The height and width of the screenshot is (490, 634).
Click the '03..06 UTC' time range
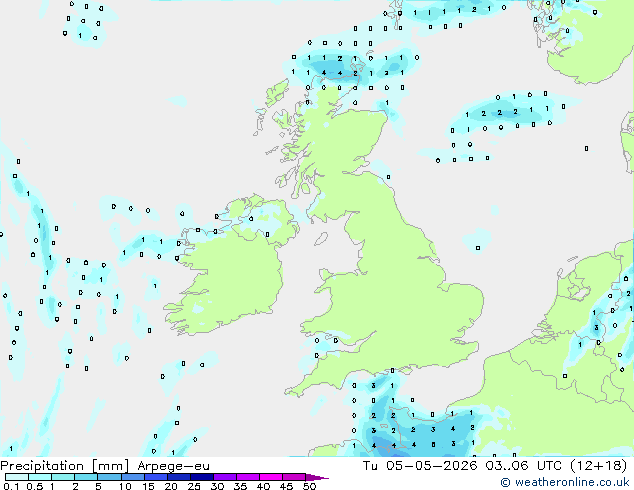point(524,466)
